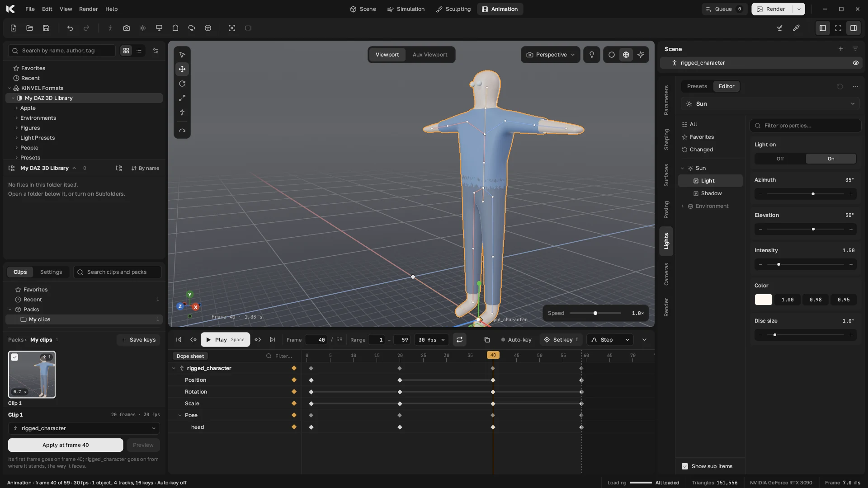Uncheck the Clip 1 thumbnail checkbox
This screenshot has height=488, width=868.
click(x=14, y=357)
